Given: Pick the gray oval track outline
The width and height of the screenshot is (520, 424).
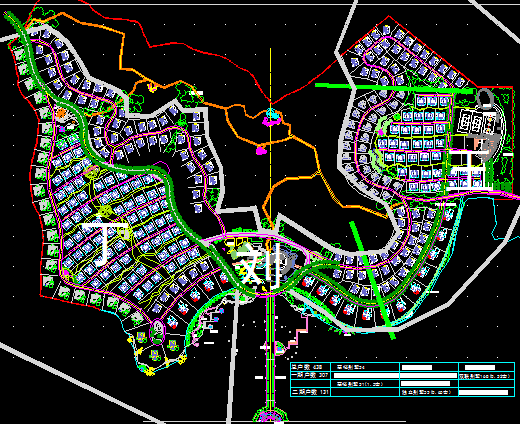Looking at the screenshot, I should tap(485, 99).
